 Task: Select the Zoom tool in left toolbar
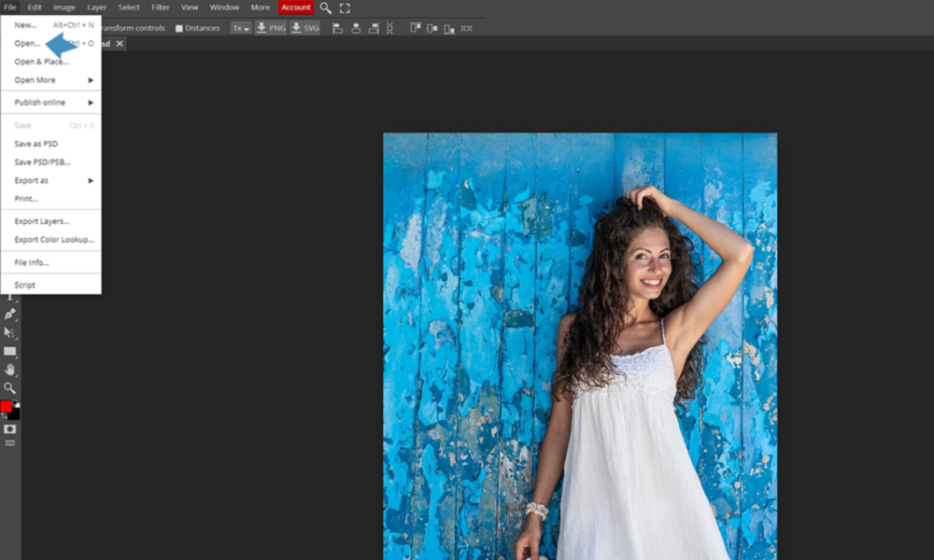pyautogui.click(x=9, y=387)
